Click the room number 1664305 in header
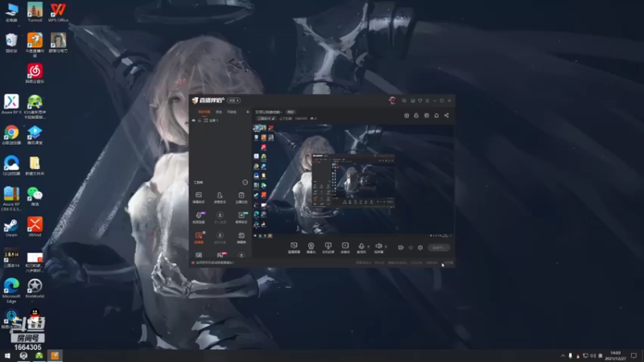Screen dimensions: 644x362 (x=301, y=118)
